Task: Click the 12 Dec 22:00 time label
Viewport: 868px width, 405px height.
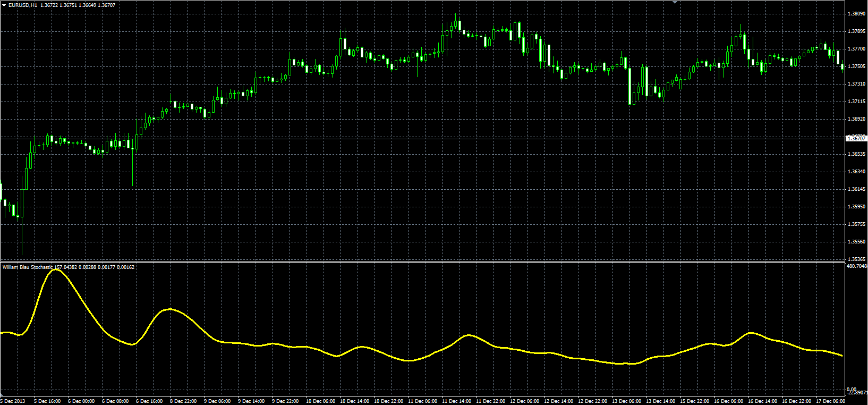Action: point(592,401)
